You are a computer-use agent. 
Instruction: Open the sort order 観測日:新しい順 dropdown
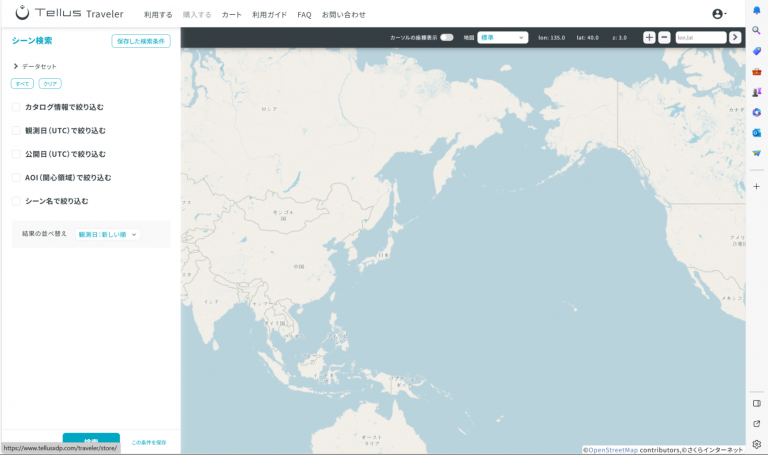tap(108, 235)
